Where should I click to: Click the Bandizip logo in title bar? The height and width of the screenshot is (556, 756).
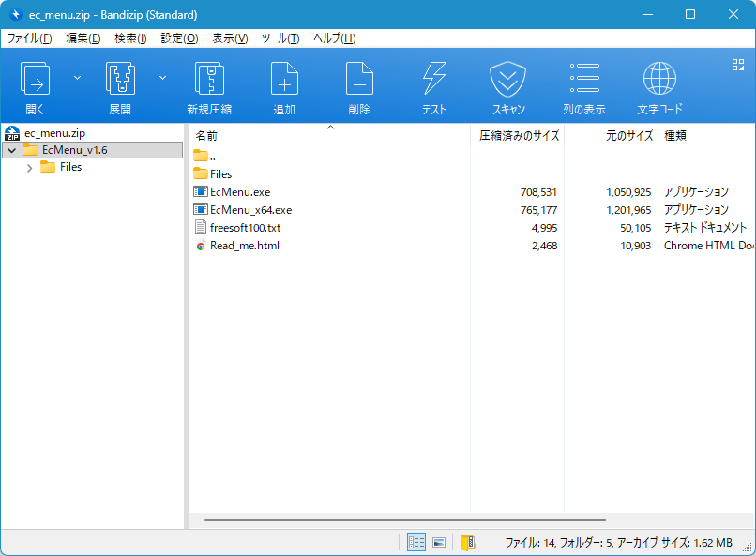point(16,14)
